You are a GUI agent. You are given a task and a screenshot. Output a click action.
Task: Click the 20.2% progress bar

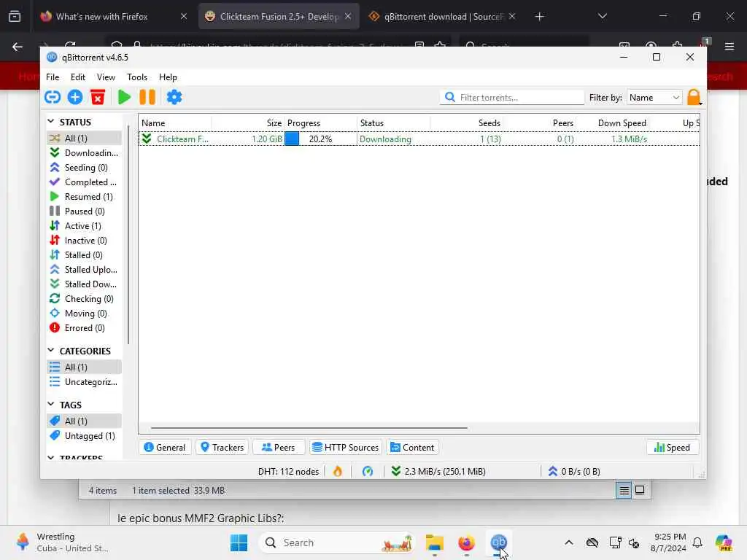[320, 139]
